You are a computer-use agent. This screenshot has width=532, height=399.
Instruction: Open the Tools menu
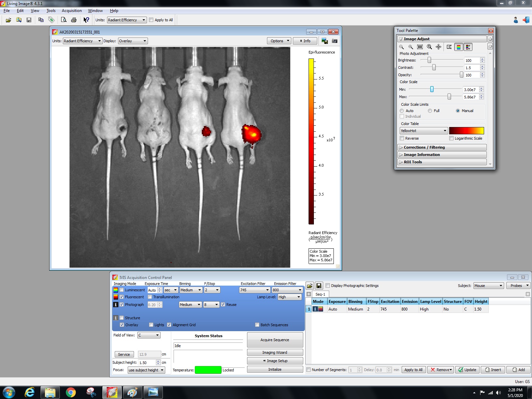tap(51, 11)
